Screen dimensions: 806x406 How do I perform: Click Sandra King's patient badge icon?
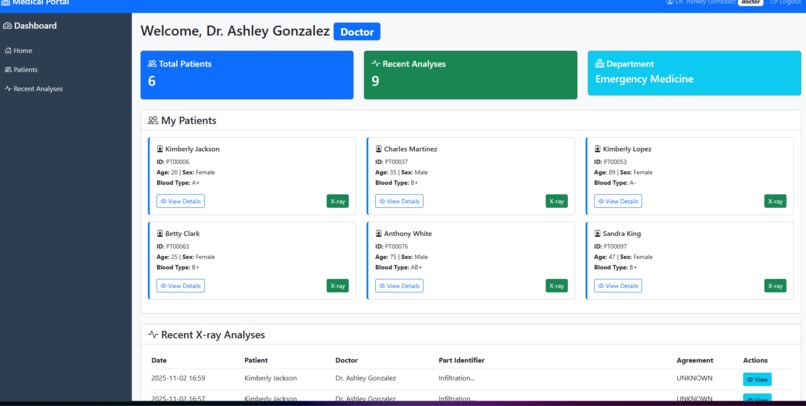click(x=597, y=233)
